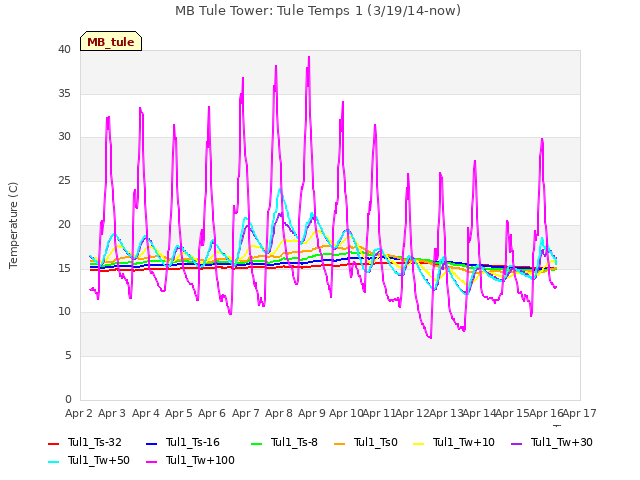This screenshot has width=640, height=480.
Task: Click the lowest magenta trough near Apr 12
Action: coord(430,337)
